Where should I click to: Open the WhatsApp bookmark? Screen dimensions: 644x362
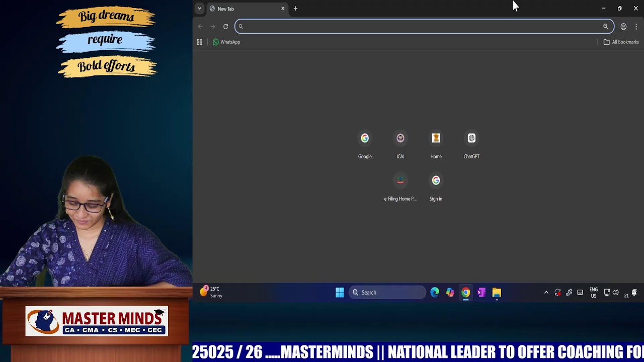[x=226, y=42]
